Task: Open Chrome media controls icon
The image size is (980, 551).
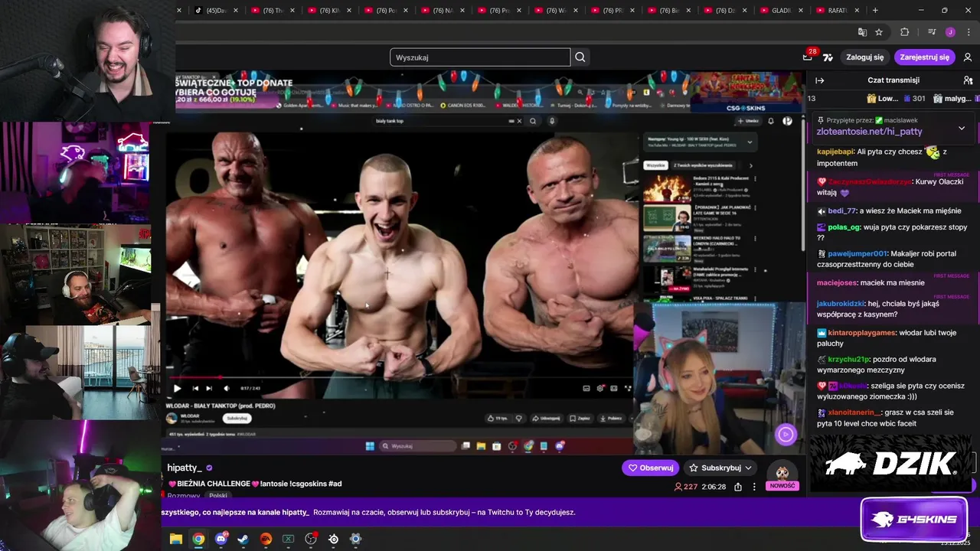Action: coord(932,32)
